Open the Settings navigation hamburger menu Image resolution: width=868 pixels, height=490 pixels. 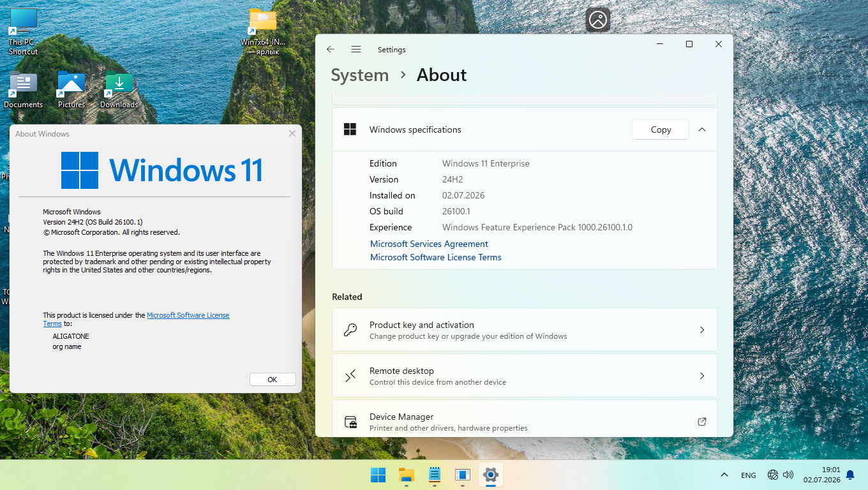click(356, 49)
